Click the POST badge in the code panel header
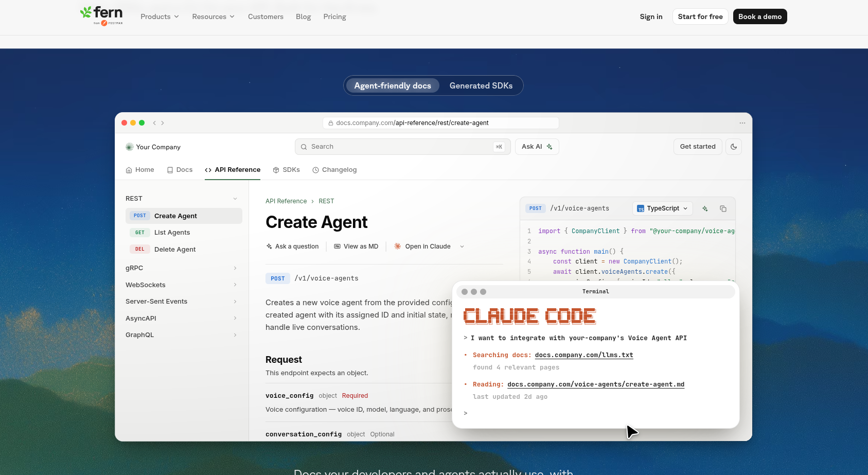The height and width of the screenshot is (475, 868). tap(536, 208)
